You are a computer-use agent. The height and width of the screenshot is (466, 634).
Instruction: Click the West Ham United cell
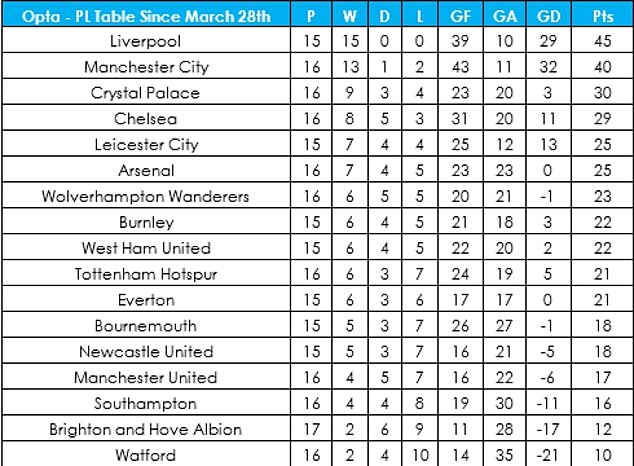point(147,248)
